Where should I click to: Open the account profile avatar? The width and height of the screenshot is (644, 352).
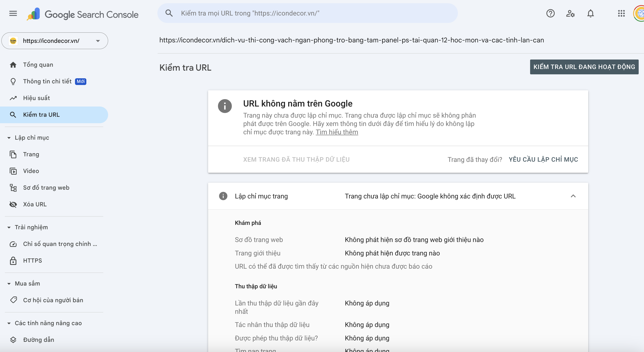(x=639, y=13)
